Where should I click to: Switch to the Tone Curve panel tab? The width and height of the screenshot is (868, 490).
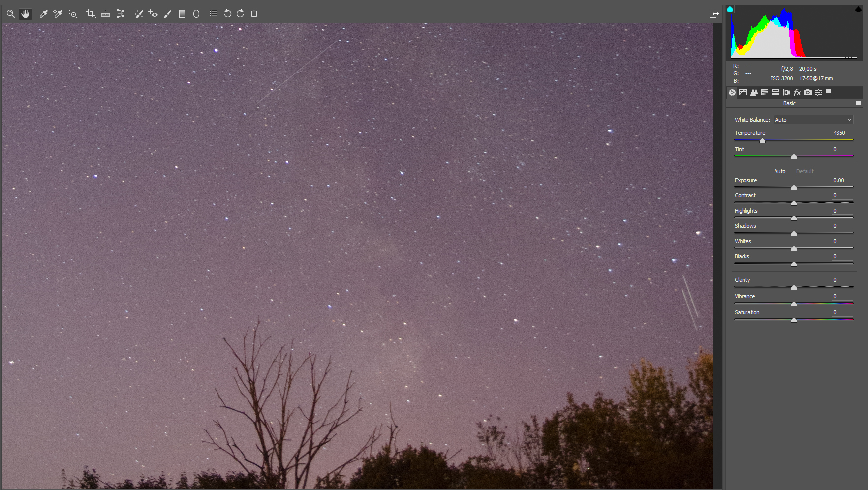click(743, 92)
